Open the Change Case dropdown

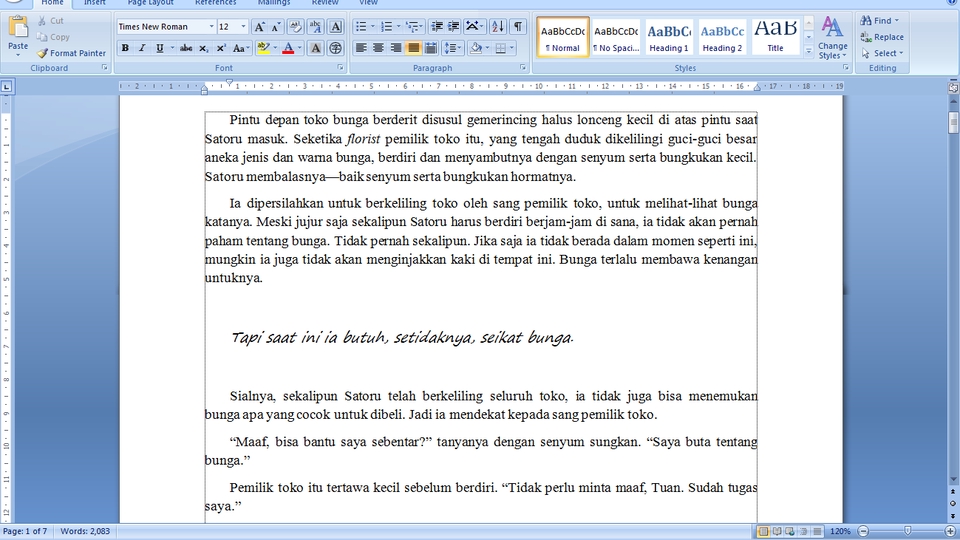click(x=240, y=48)
